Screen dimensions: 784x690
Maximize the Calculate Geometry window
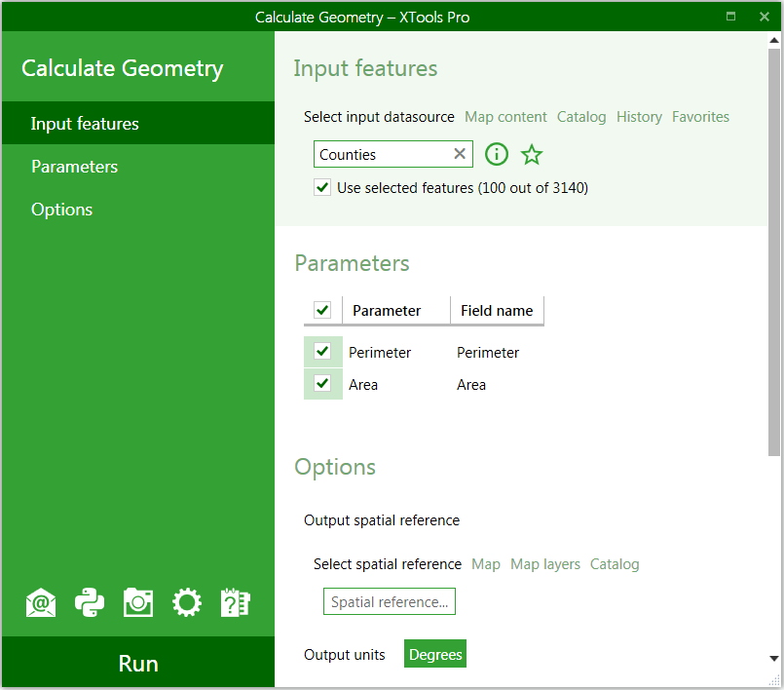[730, 16]
